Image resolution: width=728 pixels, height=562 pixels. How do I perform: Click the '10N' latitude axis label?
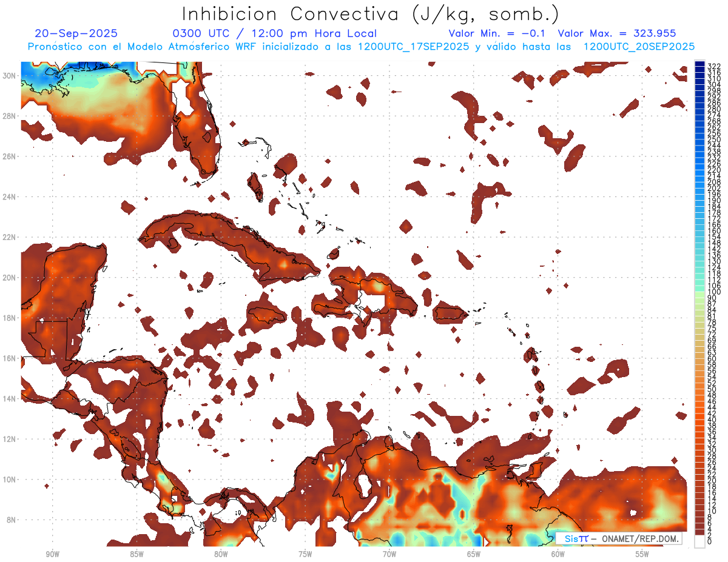point(10,480)
